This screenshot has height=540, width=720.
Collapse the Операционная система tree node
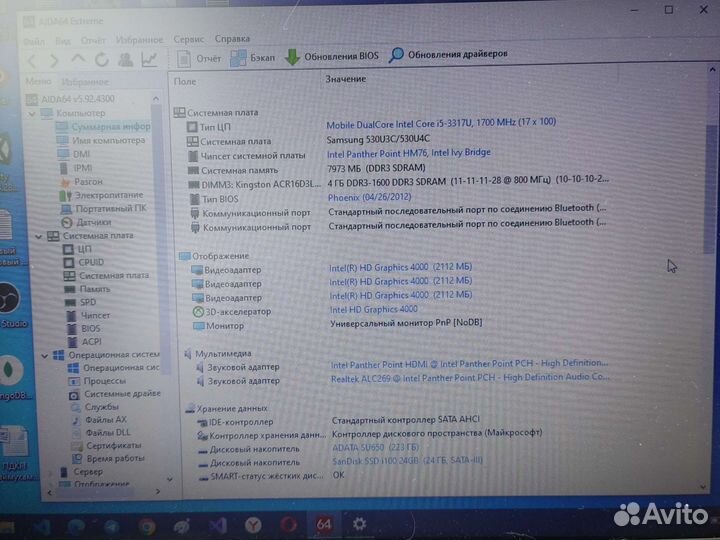click(45, 356)
